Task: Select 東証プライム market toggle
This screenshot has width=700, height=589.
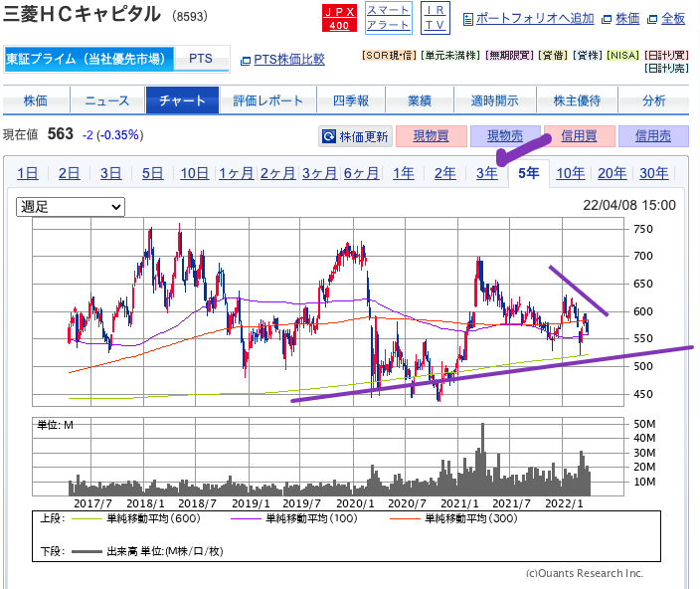Action: click(x=88, y=59)
